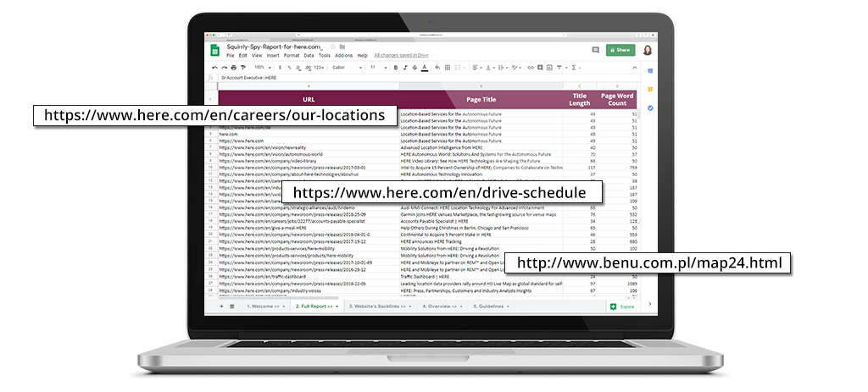868x392 pixels.
Task: Switch to 5. Guidelines sheet tab
Action: pos(491,306)
